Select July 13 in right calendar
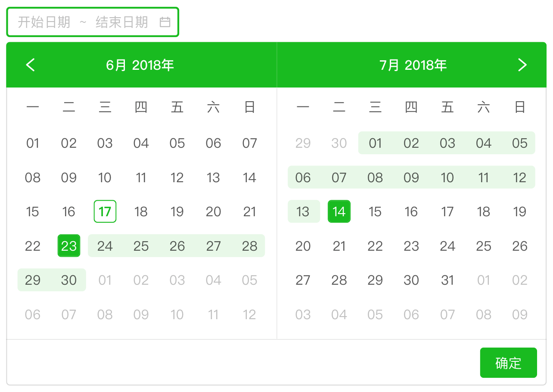 [303, 212]
